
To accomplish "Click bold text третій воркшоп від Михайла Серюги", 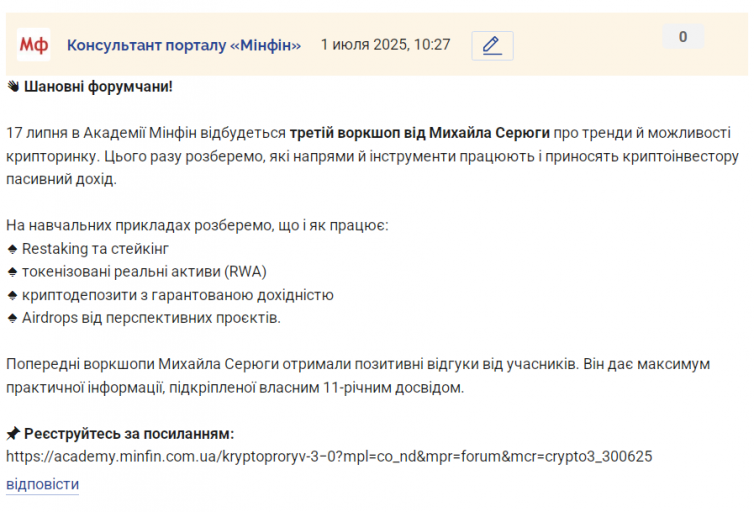I will pos(419,133).
